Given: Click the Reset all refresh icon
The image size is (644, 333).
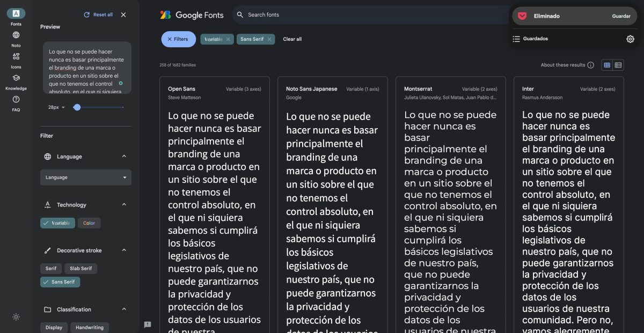Looking at the screenshot, I should point(87,15).
